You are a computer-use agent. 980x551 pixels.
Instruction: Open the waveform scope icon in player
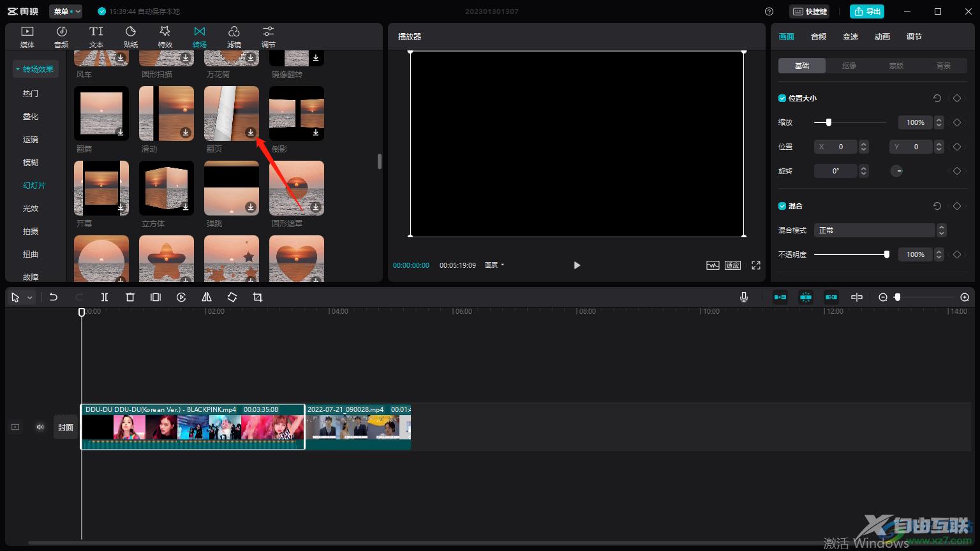[713, 265]
